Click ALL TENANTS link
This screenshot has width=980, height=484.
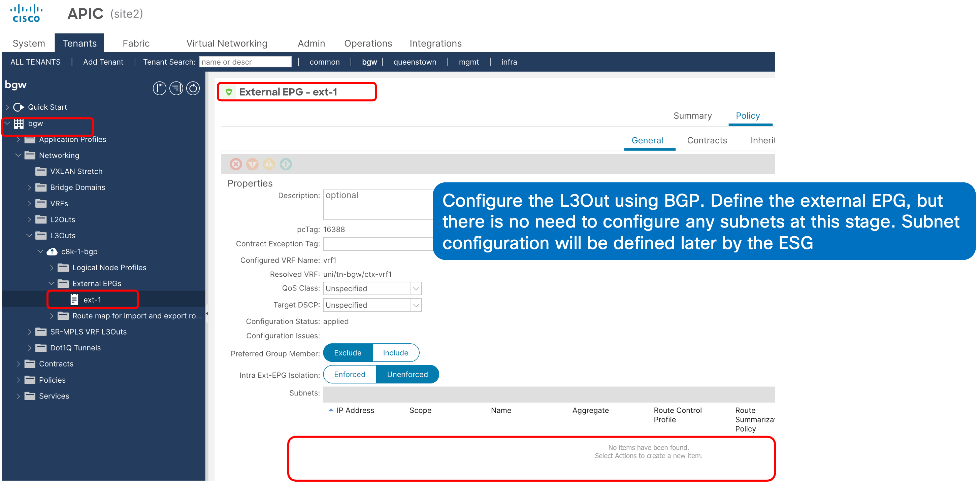pyautogui.click(x=35, y=62)
